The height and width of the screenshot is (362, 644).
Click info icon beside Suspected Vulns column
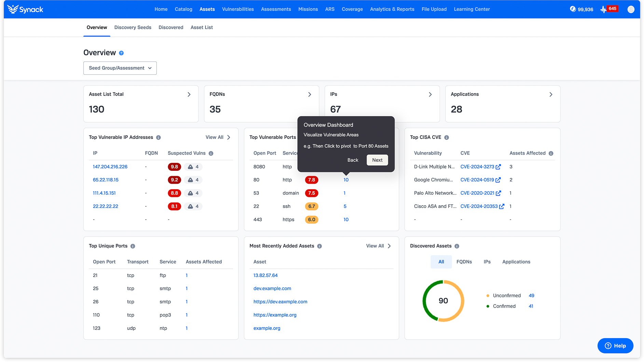coord(211,153)
